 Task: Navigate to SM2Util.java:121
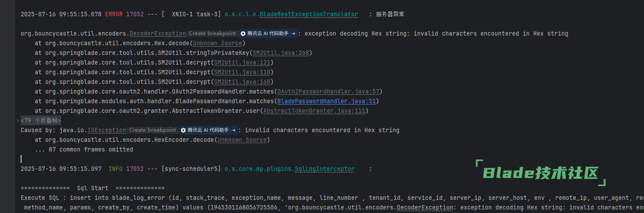[242, 62]
